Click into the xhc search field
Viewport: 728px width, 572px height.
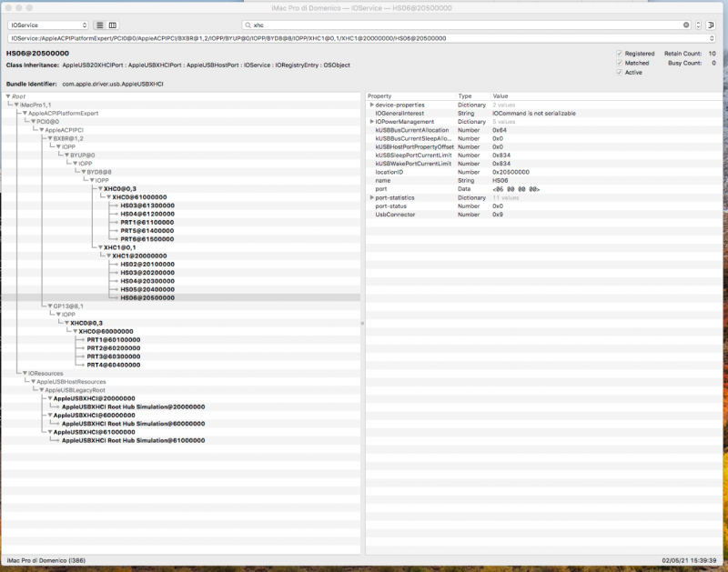coord(455,25)
